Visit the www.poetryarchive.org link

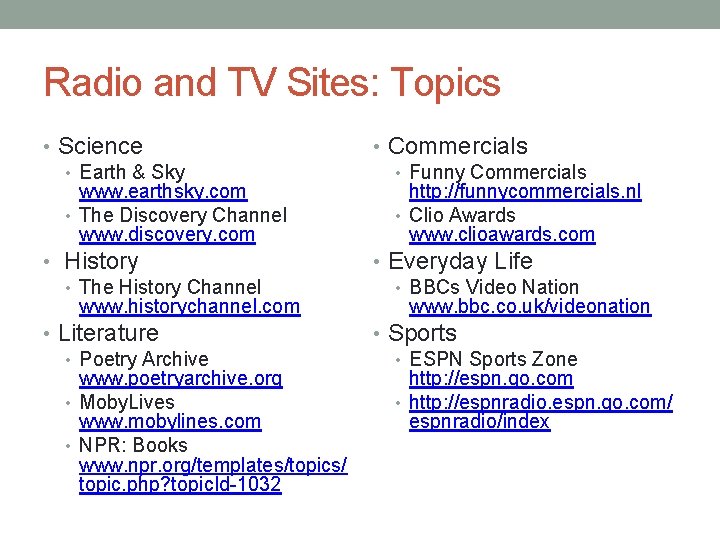(x=180, y=379)
